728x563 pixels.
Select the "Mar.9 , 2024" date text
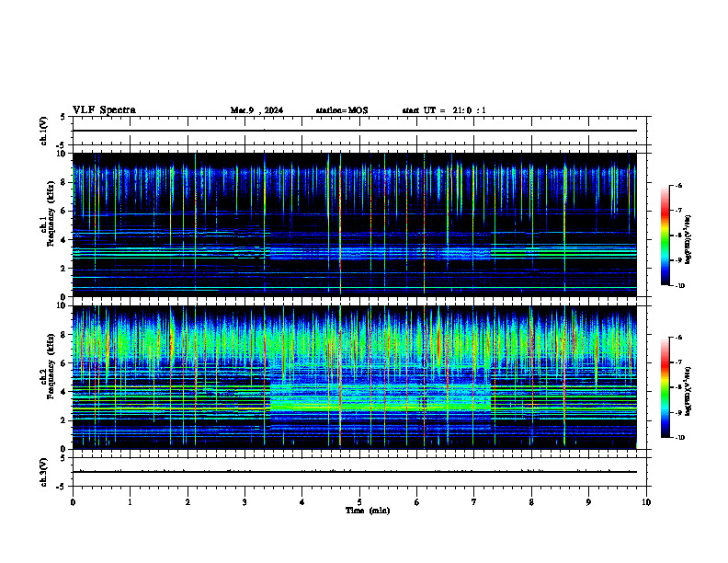tap(256, 110)
